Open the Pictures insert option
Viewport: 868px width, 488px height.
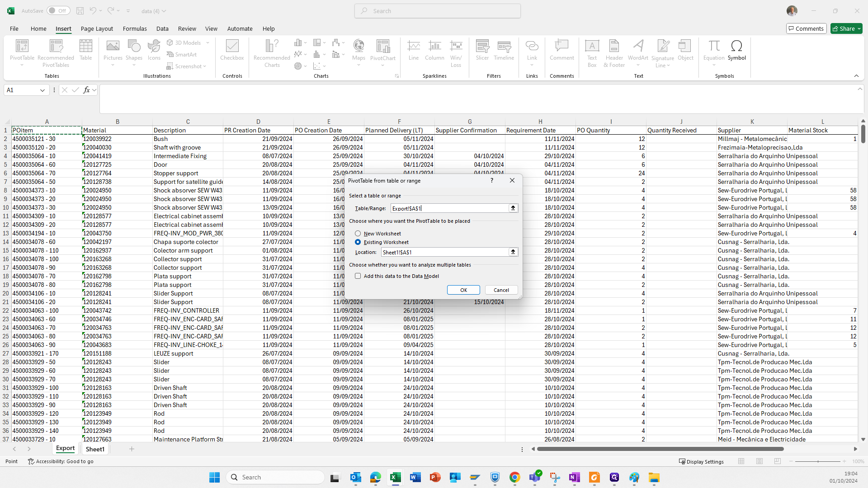tap(113, 52)
